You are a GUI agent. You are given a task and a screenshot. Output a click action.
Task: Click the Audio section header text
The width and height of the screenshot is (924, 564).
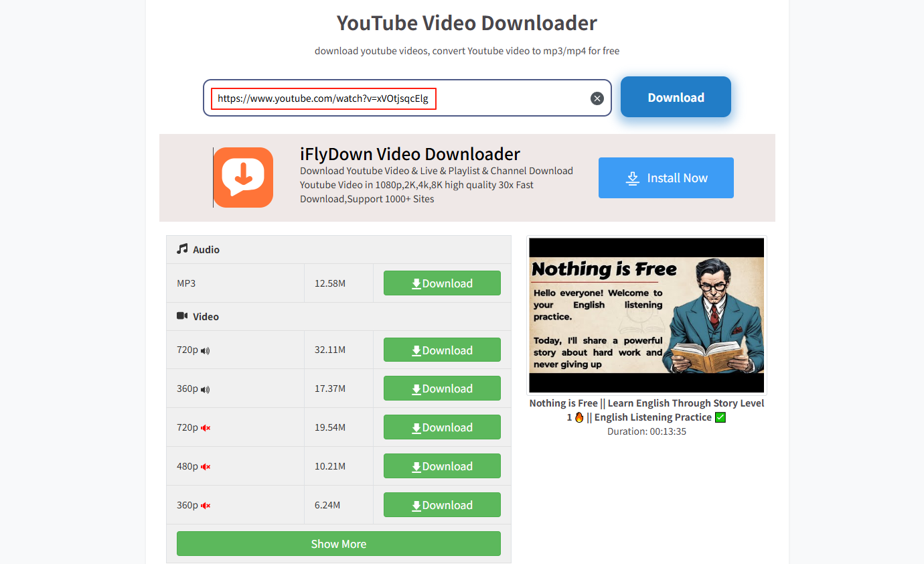tap(206, 249)
